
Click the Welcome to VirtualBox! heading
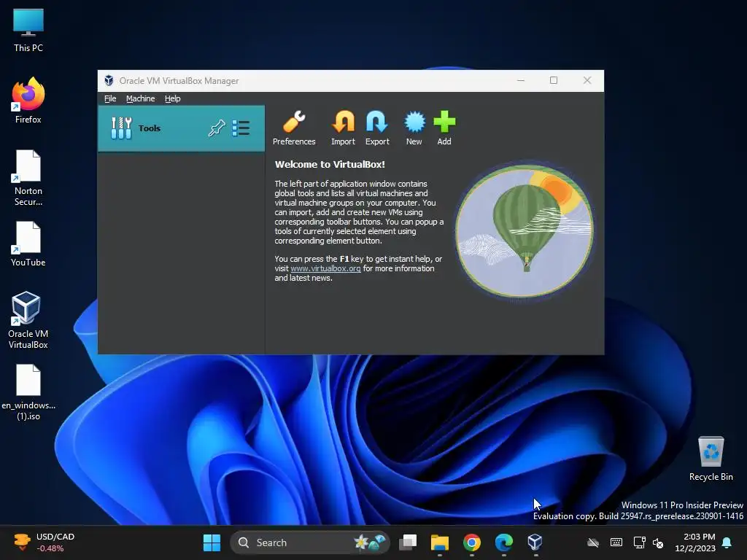pyautogui.click(x=330, y=164)
